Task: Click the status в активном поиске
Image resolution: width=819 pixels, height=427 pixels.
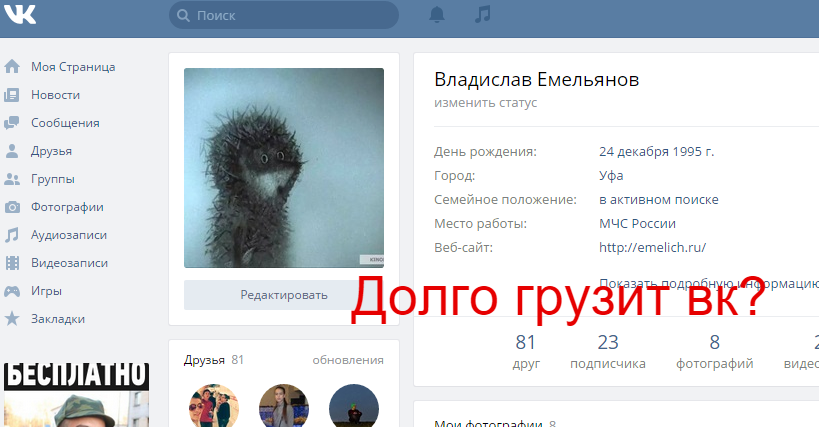Action: pos(659,200)
